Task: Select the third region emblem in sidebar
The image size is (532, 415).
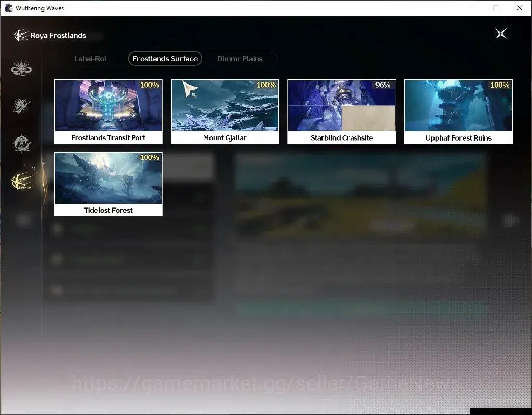Action: [22, 143]
